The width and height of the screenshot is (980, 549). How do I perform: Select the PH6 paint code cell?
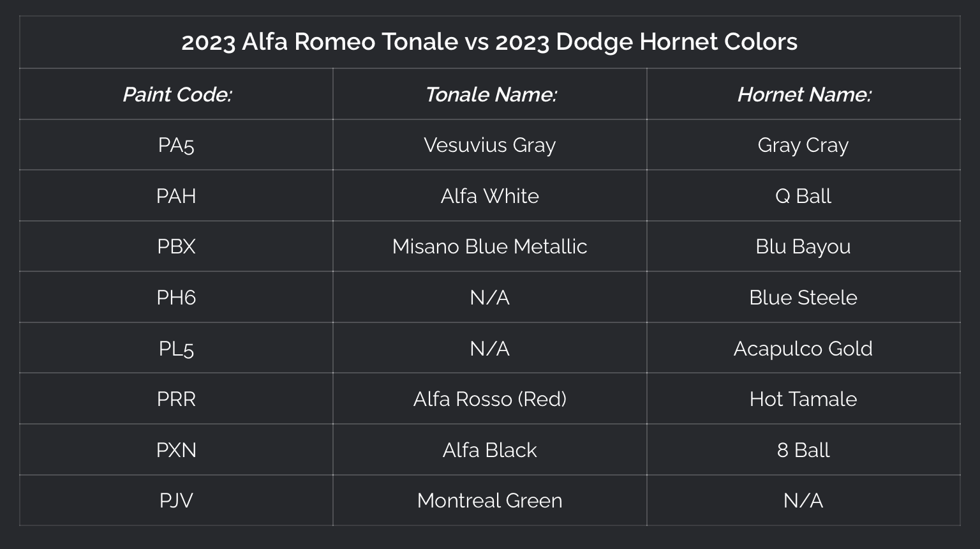coord(176,297)
